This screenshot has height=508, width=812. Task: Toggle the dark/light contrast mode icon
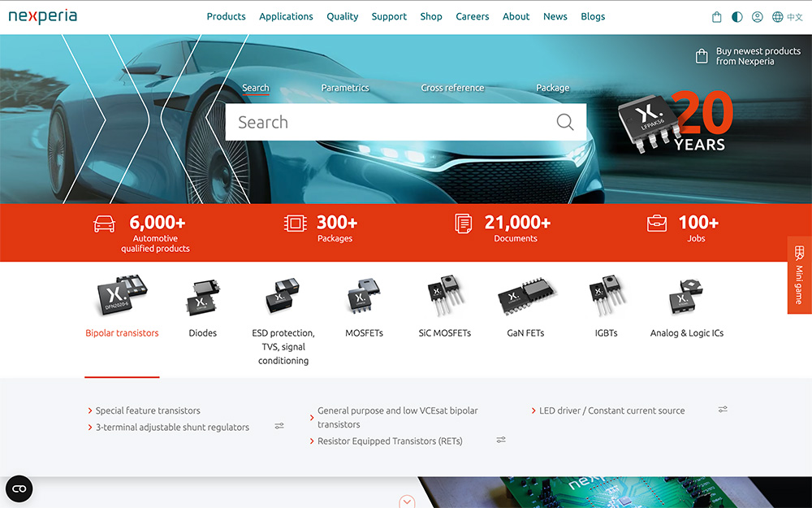pyautogui.click(x=737, y=17)
